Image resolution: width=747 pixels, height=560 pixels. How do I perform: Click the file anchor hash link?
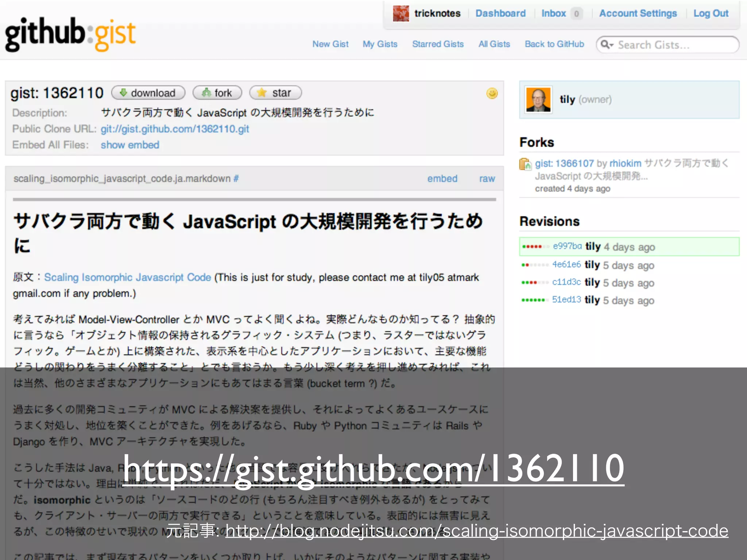click(236, 179)
